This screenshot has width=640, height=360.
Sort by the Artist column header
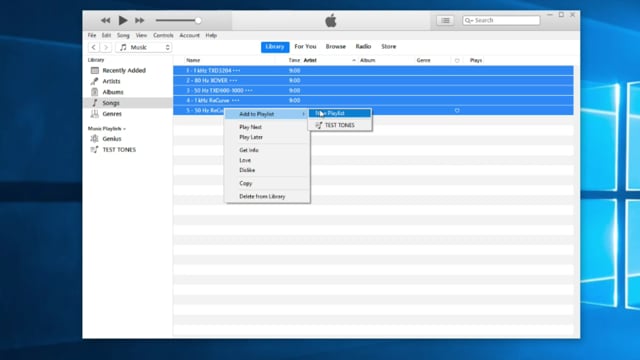[x=310, y=60]
